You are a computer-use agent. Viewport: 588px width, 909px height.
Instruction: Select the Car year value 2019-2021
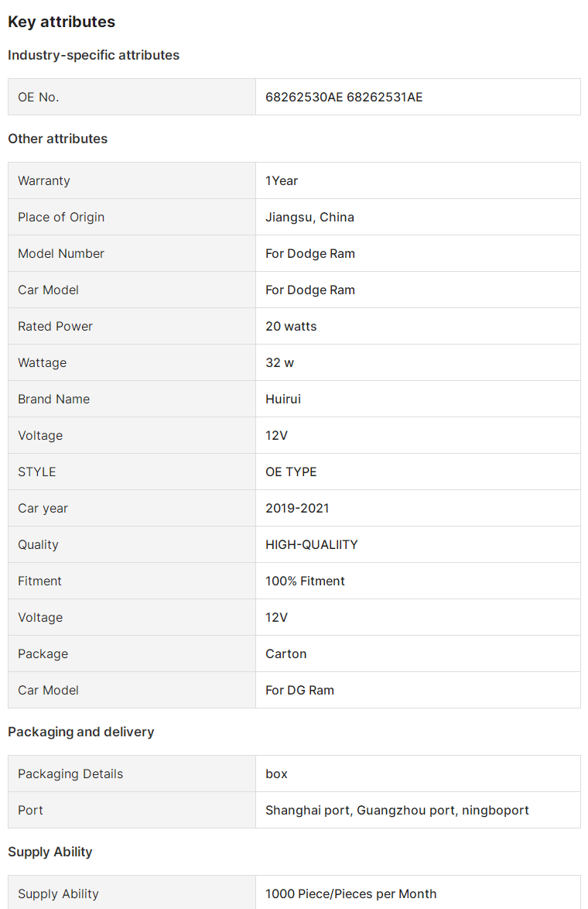click(297, 508)
